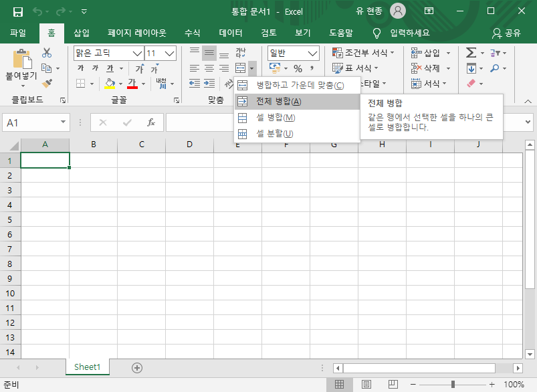Image resolution: width=537 pixels, height=392 pixels.
Task: Click the percent style icon
Action: (x=298, y=68)
